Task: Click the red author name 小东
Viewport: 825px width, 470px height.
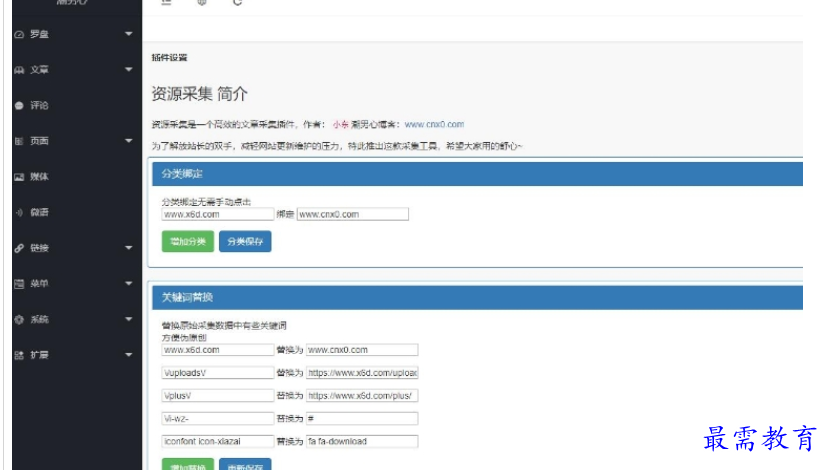Action: (340, 124)
